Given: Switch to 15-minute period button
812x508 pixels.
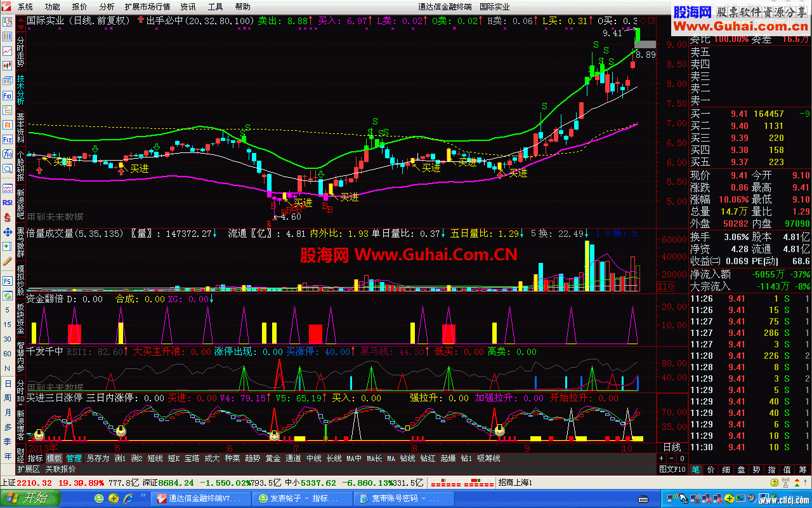Looking at the screenshot, I should click(8, 325).
